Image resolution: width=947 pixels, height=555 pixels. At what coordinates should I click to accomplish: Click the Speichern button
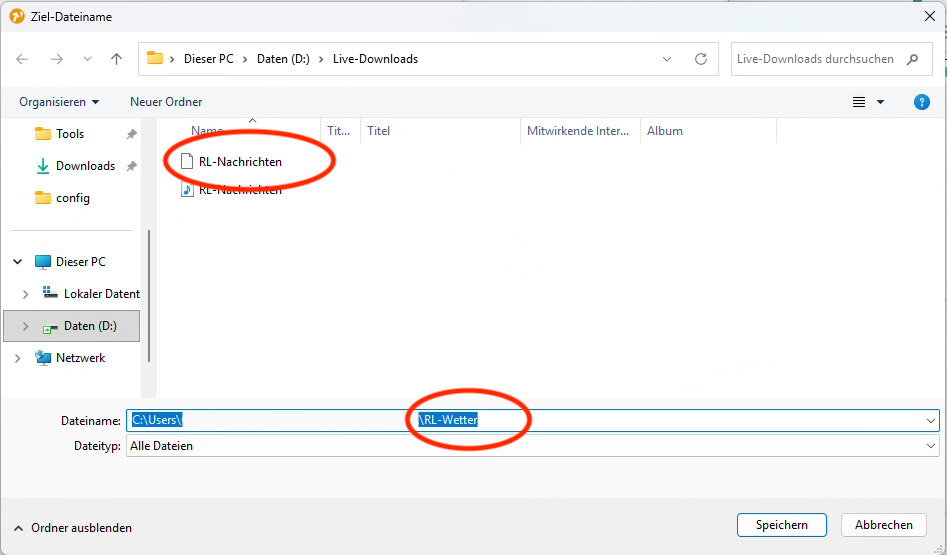click(781, 525)
